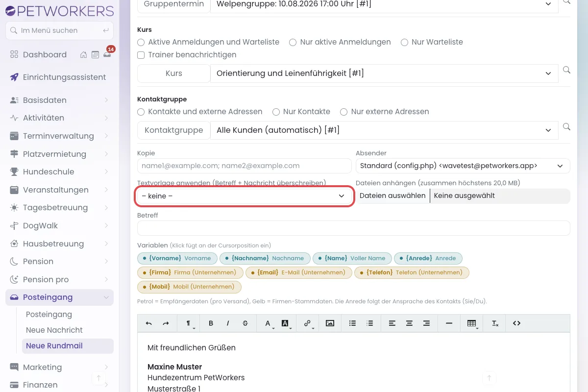Select Aktive Anmeldungen und Warteliste
Image resolution: width=588 pixels, height=392 pixels.
[x=141, y=42]
